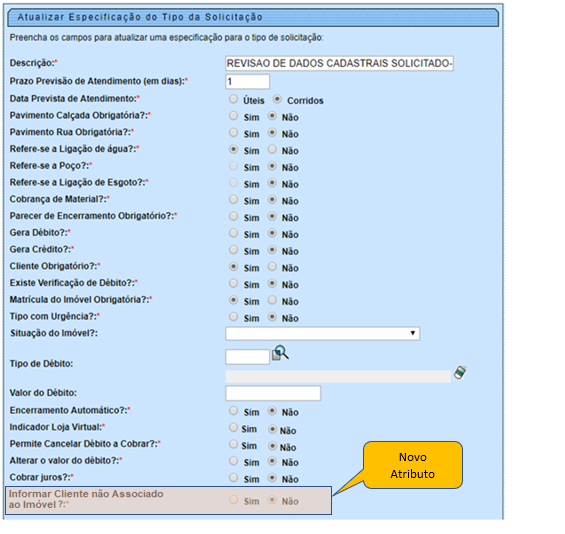
Task: Choose Sim for Existe Verificação de Débito
Action: [233, 283]
